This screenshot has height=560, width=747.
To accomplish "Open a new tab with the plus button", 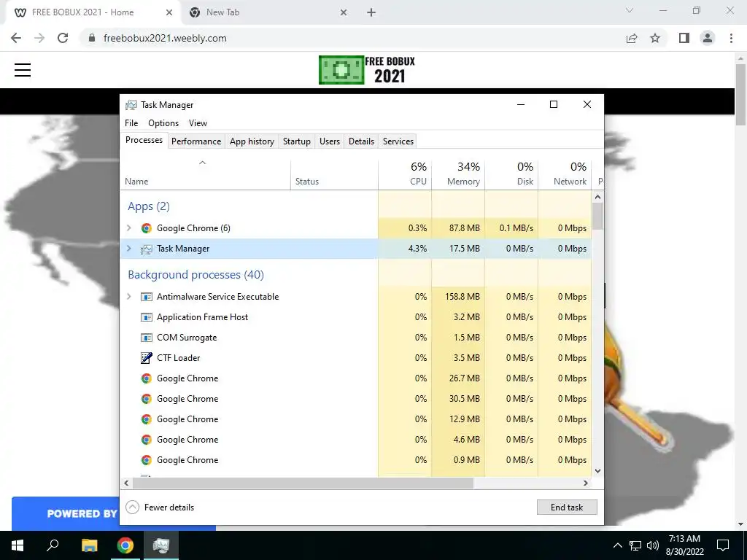I will coord(371,12).
